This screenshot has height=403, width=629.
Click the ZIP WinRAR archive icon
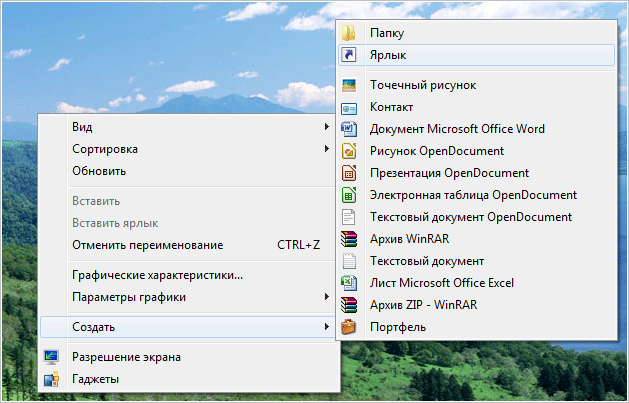pyautogui.click(x=349, y=305)
